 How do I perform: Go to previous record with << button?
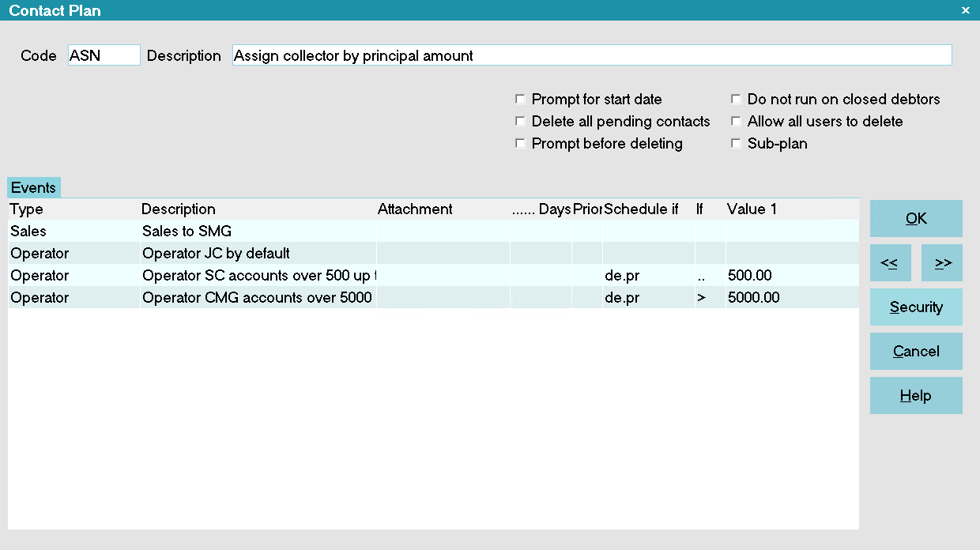(891, 263)
